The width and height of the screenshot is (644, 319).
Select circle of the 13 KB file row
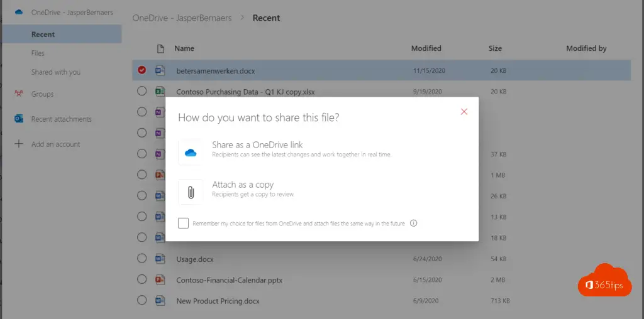click(x=142, y=217)
